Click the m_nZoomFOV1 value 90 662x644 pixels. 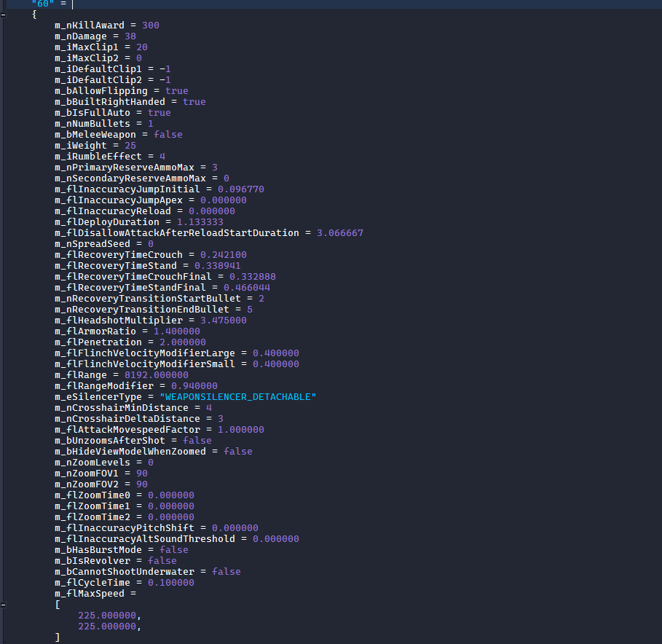(141, 474)
